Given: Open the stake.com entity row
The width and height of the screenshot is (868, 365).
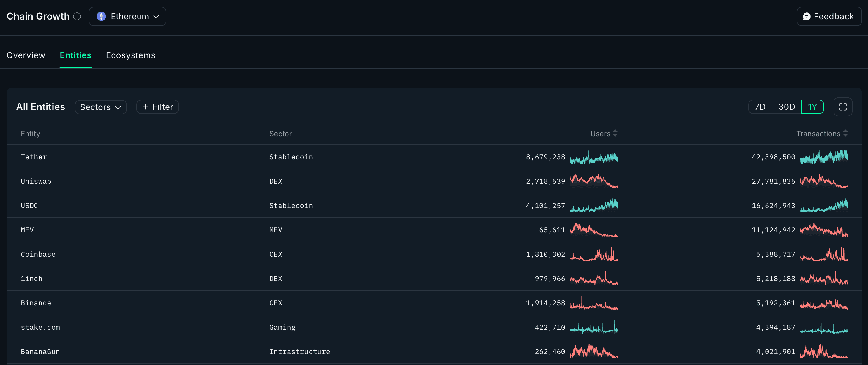Looking at the screenshot, I should click(x=40, y=327).
